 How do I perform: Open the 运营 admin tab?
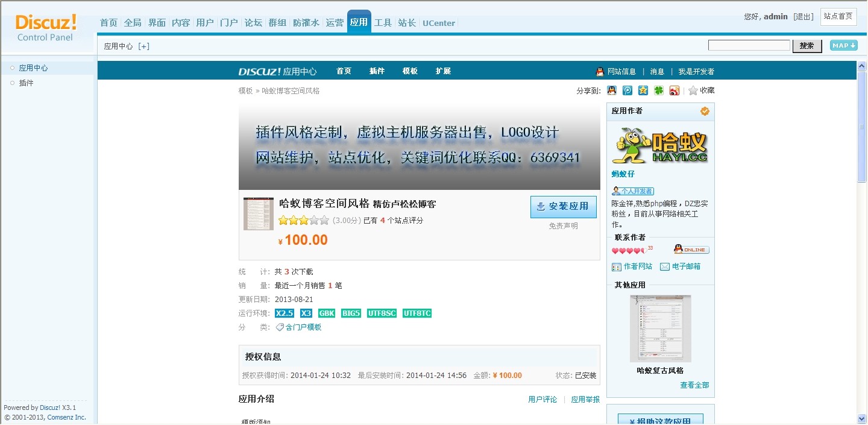click(x=335, y=23)
